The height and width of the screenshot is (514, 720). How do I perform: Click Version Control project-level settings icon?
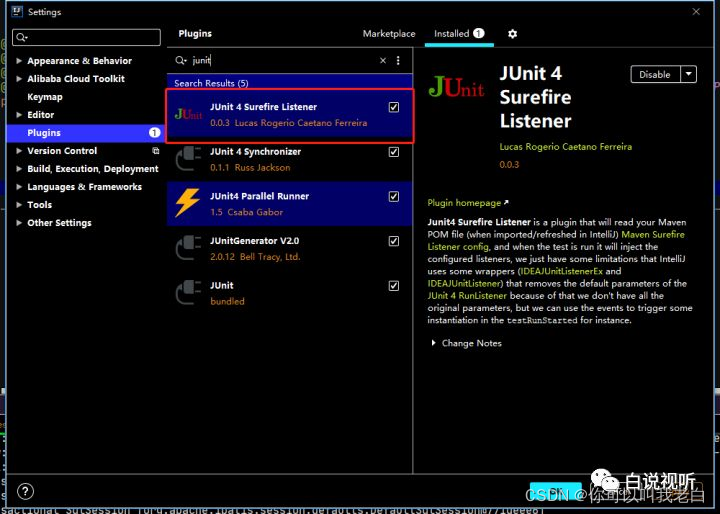(156, 151)
